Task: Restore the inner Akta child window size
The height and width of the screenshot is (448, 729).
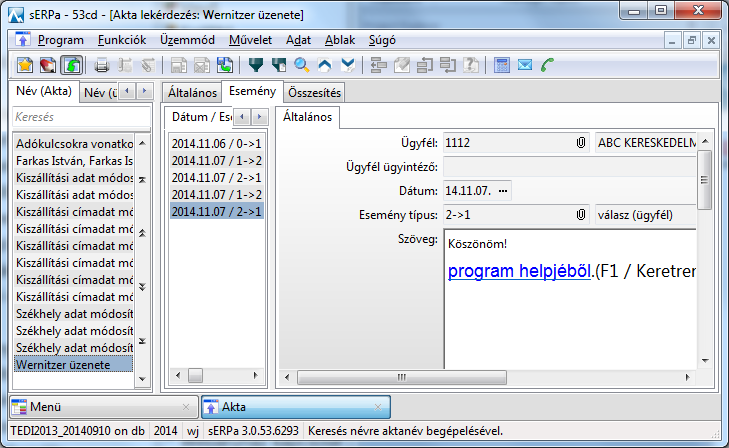Action: 691,40
